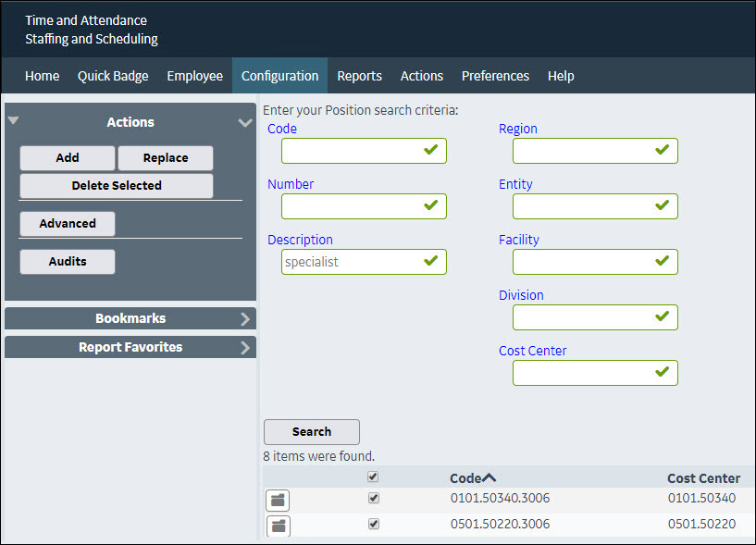Screen dimensions: 756x545
Task: Expand the Report Favorites panel
Action: point(245,348)
